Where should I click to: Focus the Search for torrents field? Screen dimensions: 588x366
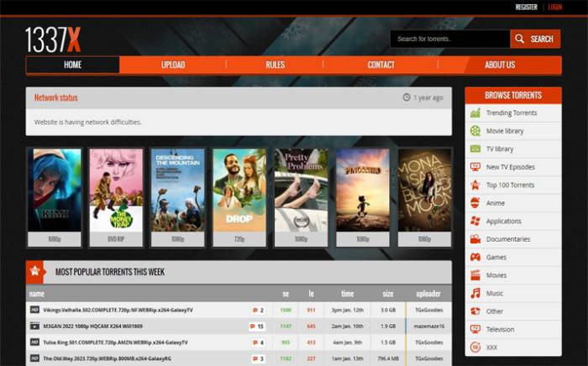coord(450,39)
